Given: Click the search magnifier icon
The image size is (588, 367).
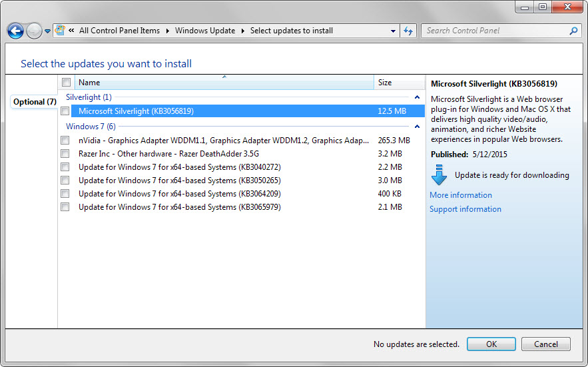Looking at the screenshot, I should (573, 31).
